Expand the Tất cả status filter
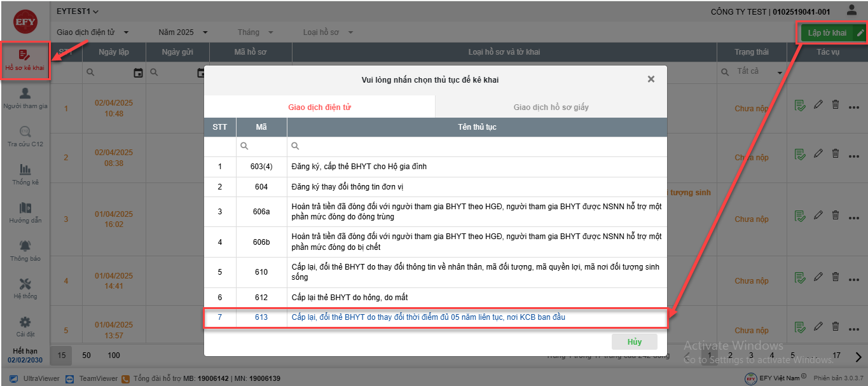 [752, 72]
